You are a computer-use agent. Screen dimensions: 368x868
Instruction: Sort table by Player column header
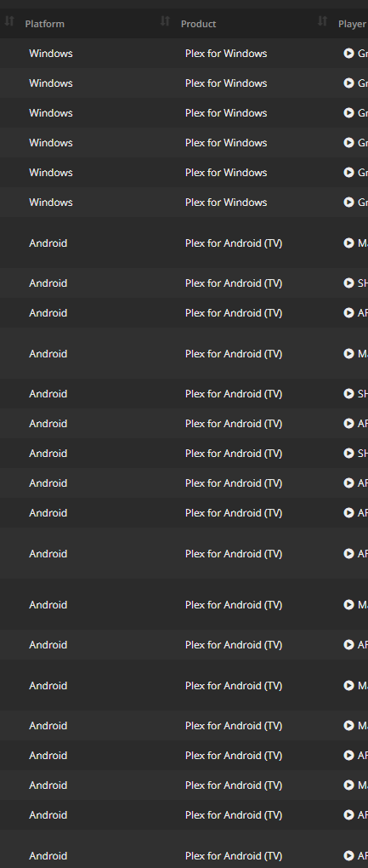(x=353, y=24)
